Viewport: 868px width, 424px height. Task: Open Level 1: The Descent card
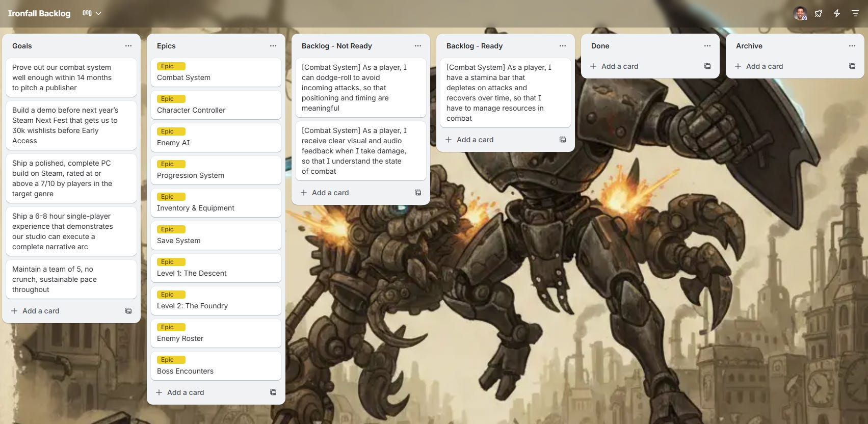pos(216,268)
